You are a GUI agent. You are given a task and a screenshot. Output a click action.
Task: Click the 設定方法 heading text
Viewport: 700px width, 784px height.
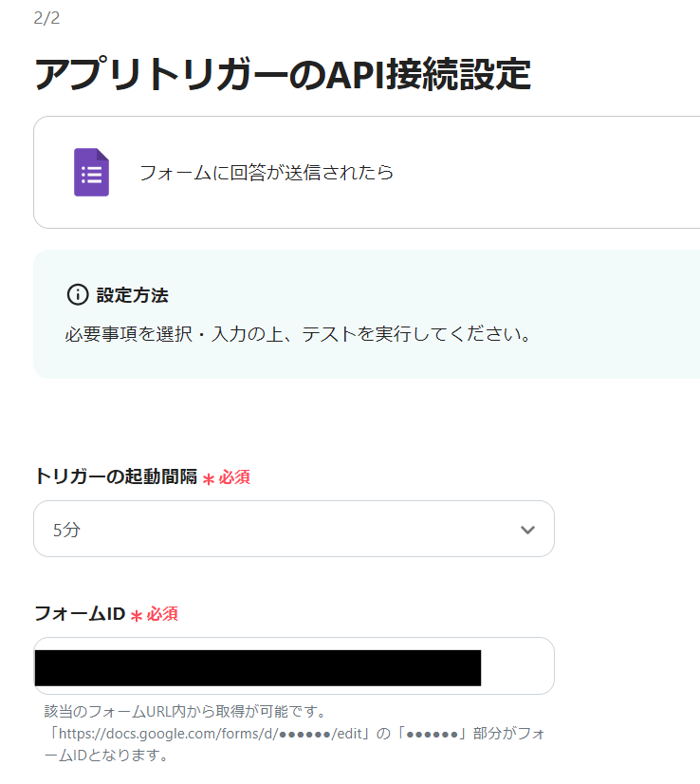click(133, 295)
